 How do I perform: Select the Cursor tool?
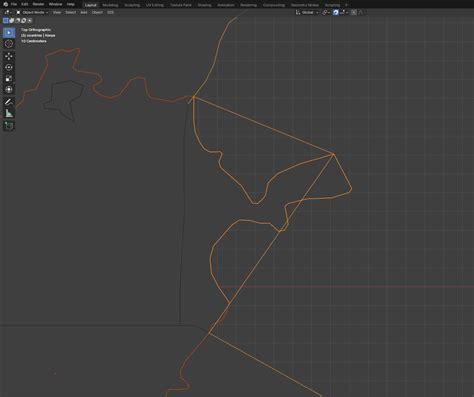[x=9, y=44]
